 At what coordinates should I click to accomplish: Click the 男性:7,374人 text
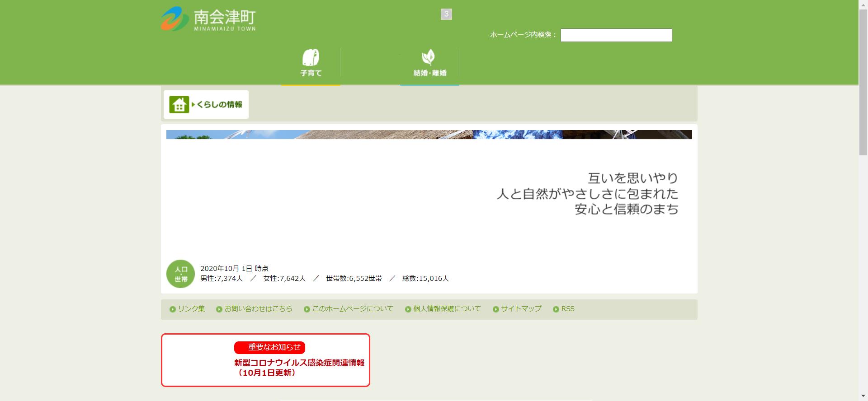click(222, 279)
